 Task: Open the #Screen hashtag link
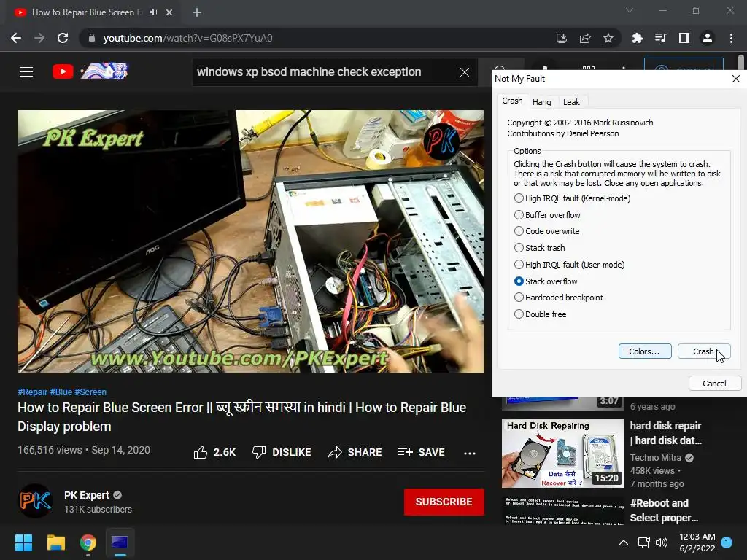[x=90, y=392]
